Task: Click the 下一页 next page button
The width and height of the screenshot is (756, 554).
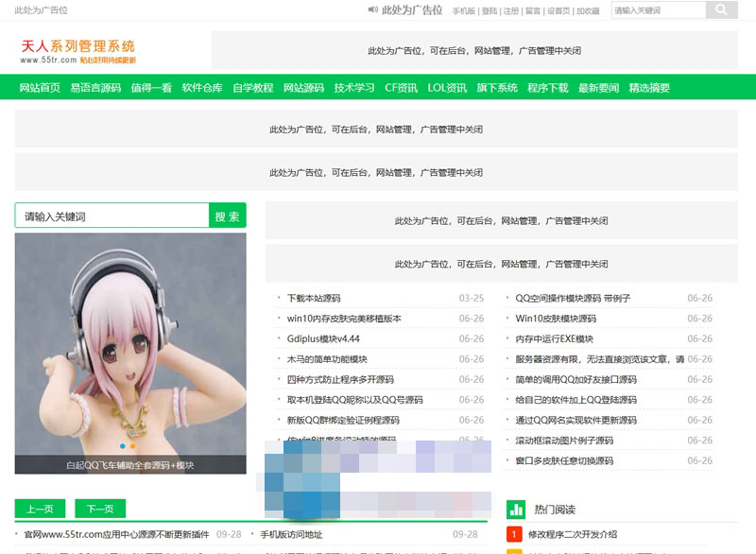Action: (100, 509)
